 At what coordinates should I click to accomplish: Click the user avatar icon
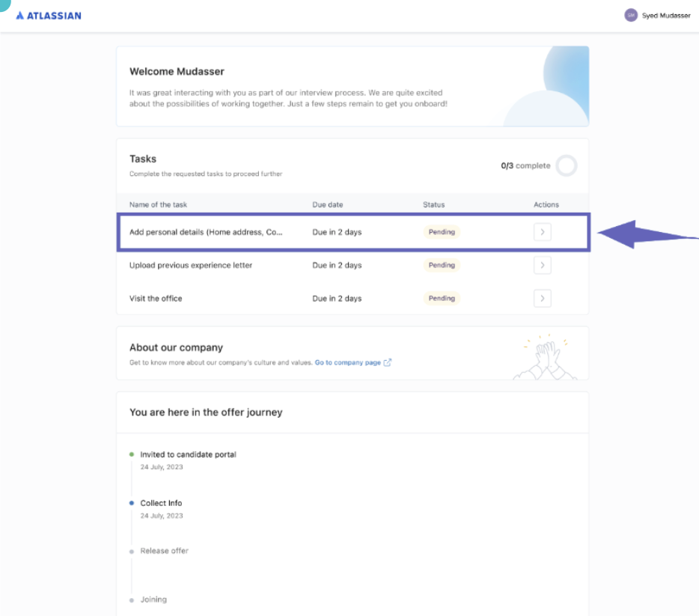[631, 15]
